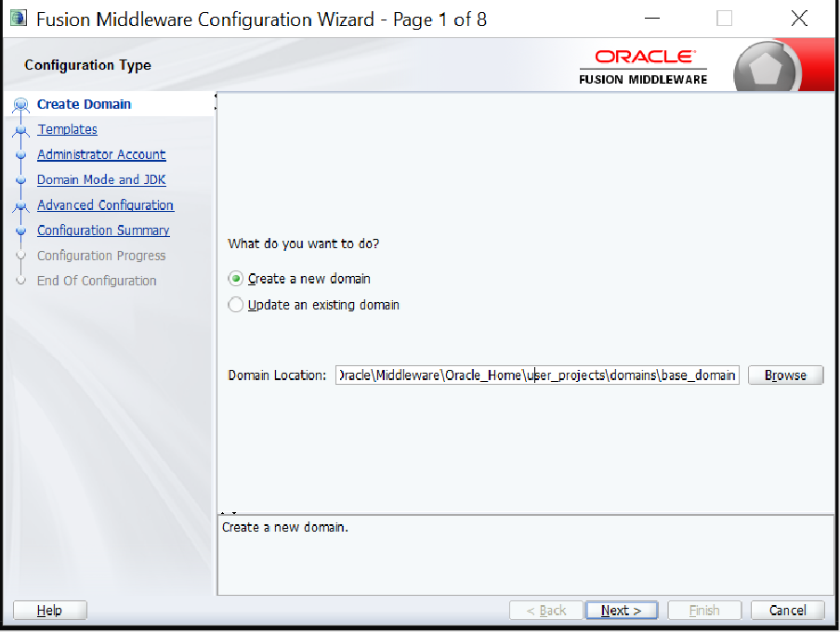Viewport: 840px width, 632px height.
Task: Click the Templates step node icon
Action: pyautogui.click(x=20, y=131)
